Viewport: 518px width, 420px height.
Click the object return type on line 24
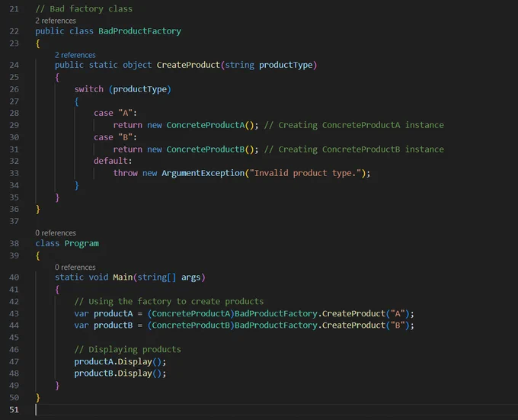coord(137,65)
